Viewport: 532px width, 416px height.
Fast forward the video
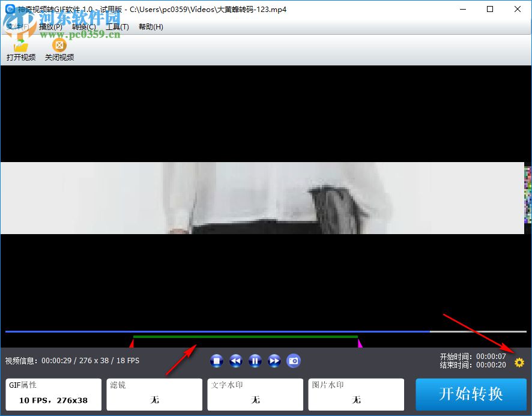[274, 361]
